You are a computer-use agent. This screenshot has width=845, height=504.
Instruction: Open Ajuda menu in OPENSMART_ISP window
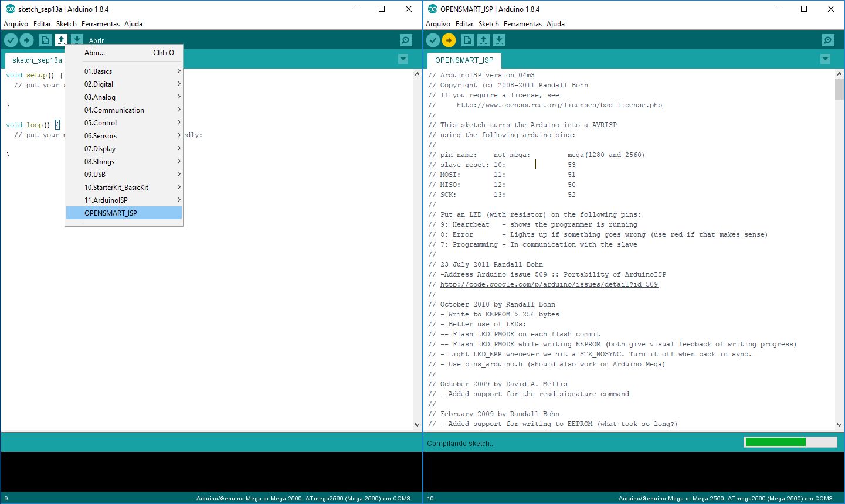pos(555,24)
